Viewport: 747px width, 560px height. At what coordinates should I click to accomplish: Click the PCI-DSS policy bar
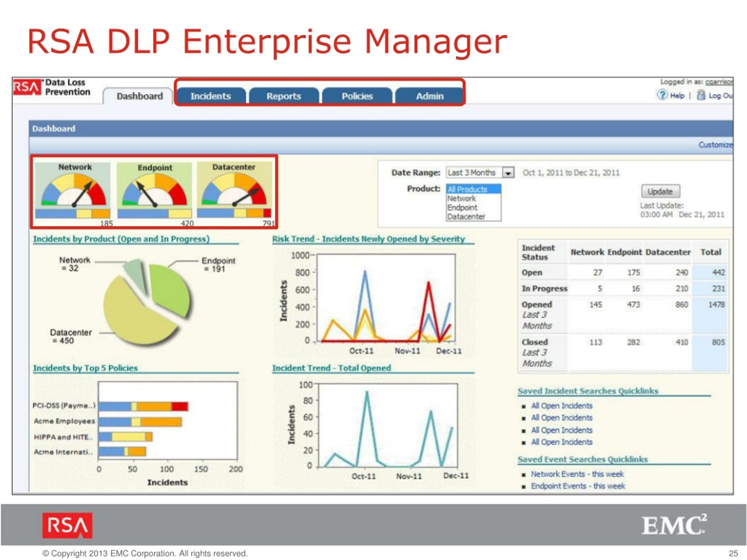143,406
